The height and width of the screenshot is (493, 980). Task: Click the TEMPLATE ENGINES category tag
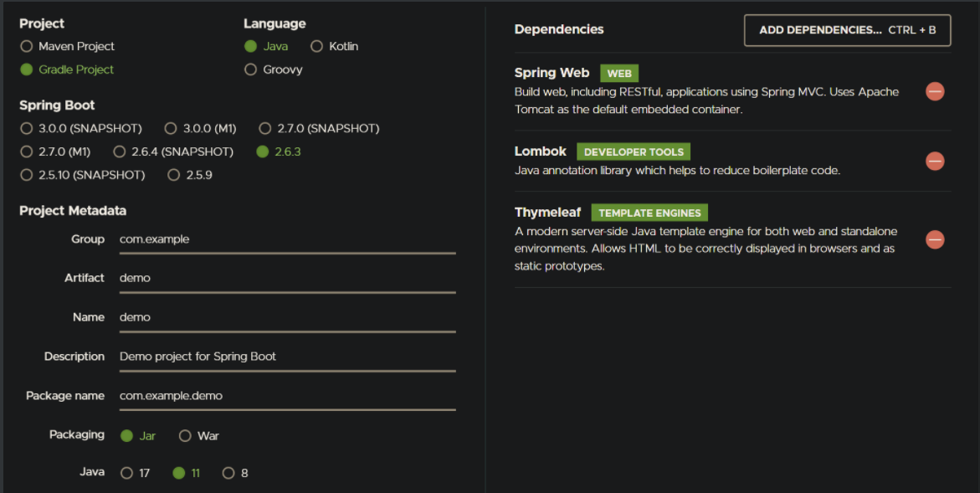(649, 213)
